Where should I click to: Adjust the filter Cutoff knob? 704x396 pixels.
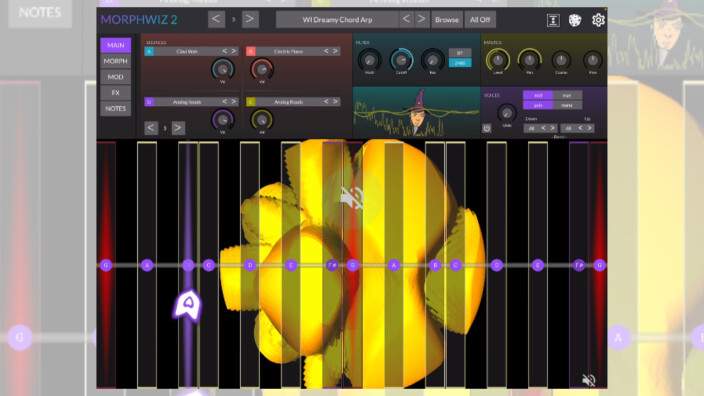pyautogui.click(x=401, y=60)
